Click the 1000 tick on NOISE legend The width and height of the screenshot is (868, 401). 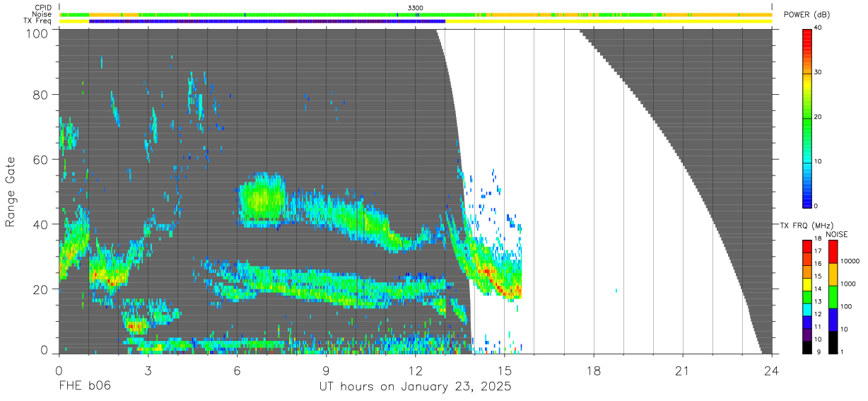(x=848, y=284)
